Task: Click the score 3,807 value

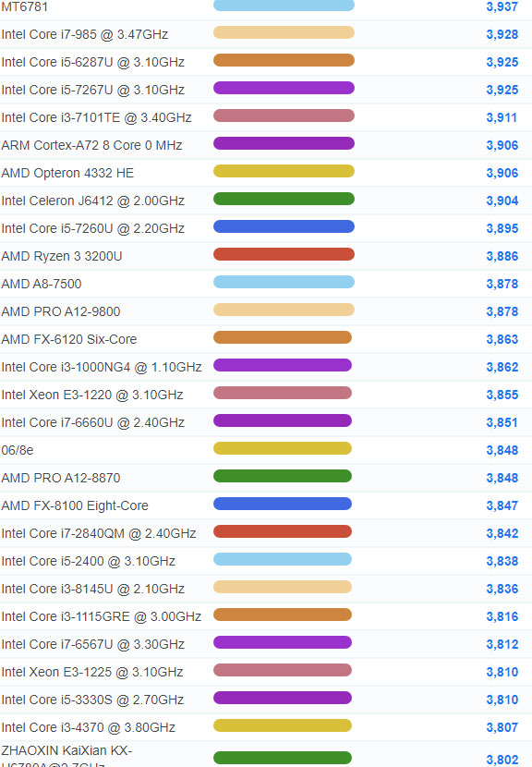Action: tap(502, 728)
